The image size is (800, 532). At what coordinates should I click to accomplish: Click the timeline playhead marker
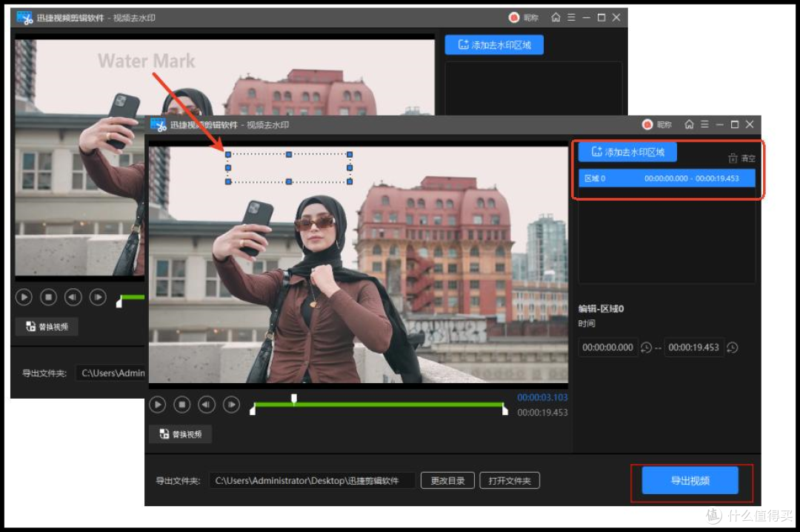[x=294, y=398]
